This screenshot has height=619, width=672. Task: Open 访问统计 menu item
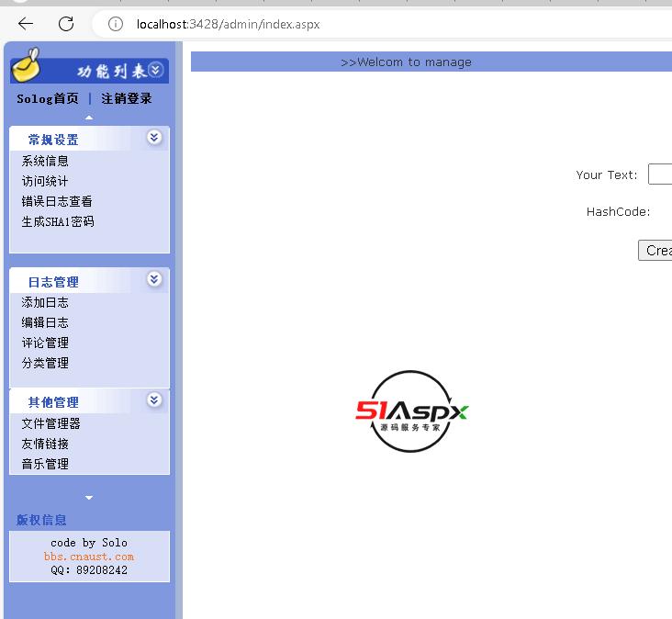pos(45,181)
